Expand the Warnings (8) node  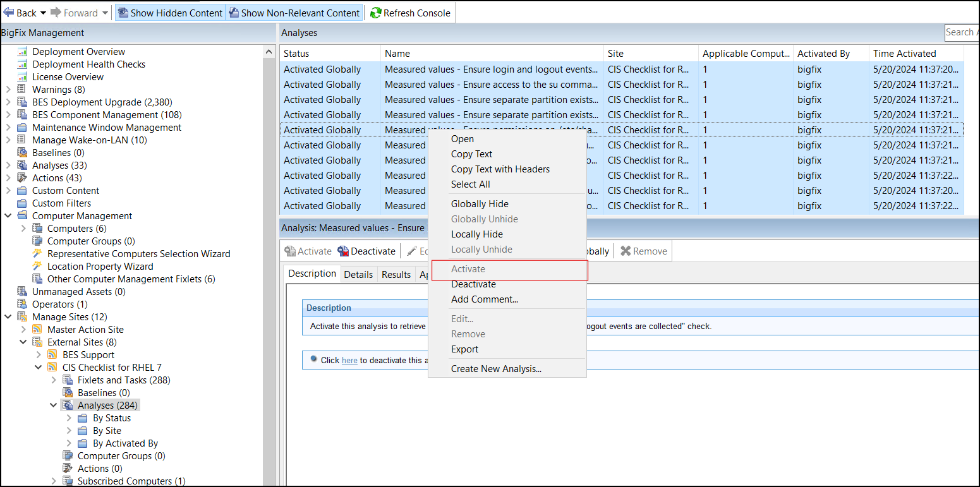8,90
